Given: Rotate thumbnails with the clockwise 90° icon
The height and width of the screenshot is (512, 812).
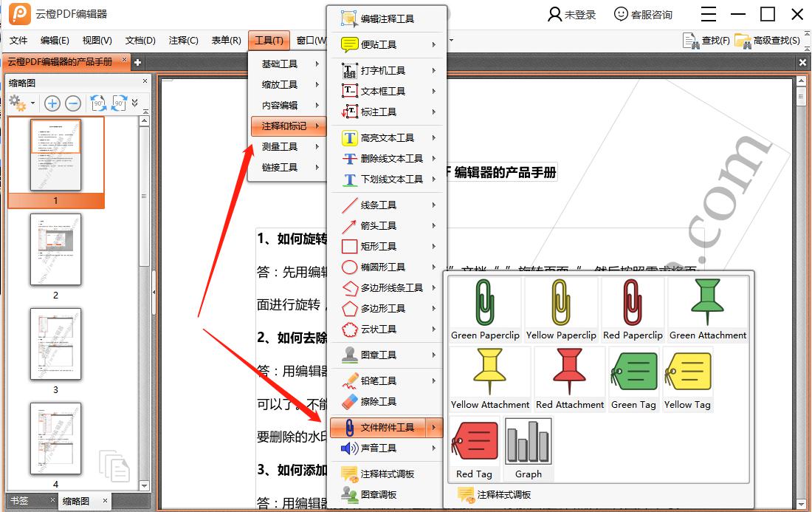Looking at the screenshot, I should (120, 103).
